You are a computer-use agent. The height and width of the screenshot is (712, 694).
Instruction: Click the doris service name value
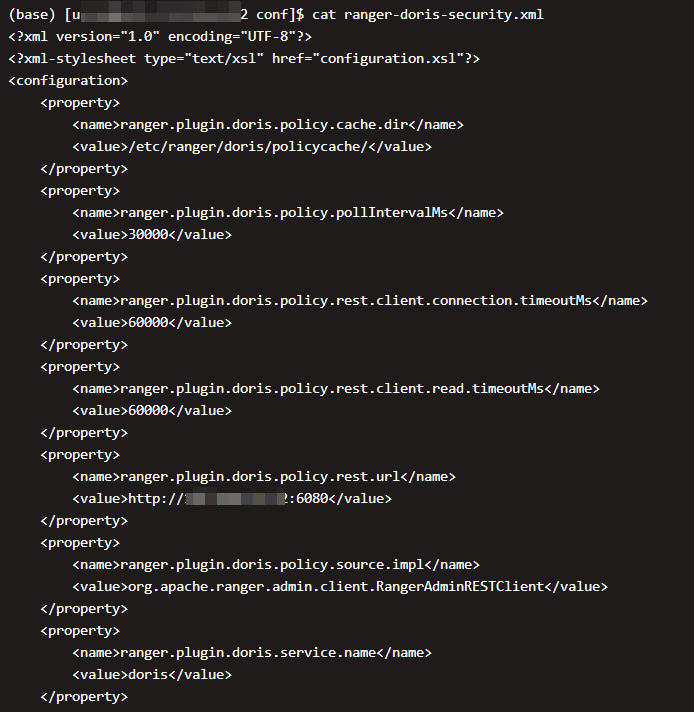coord(152,675)
